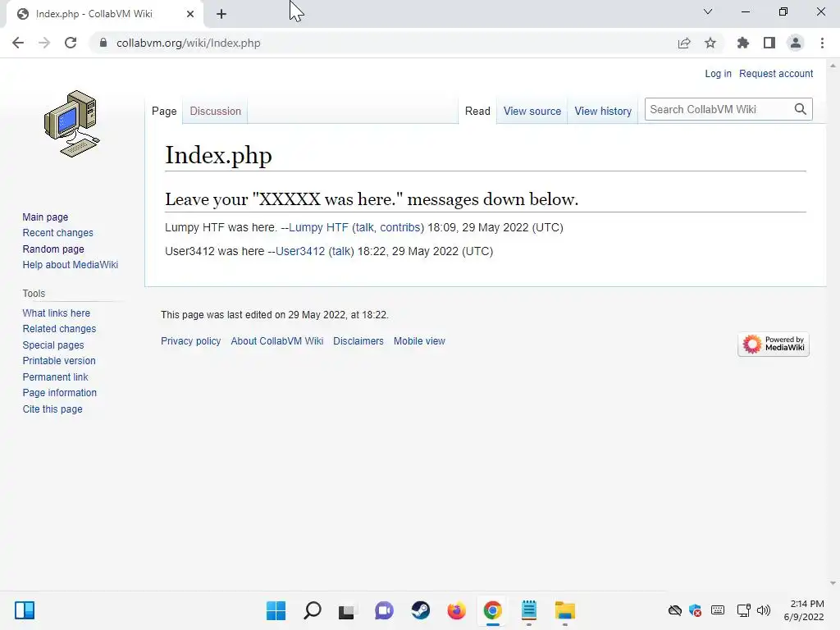Click What links here
The image size is (840, 630).
click(x=57, y=313)
